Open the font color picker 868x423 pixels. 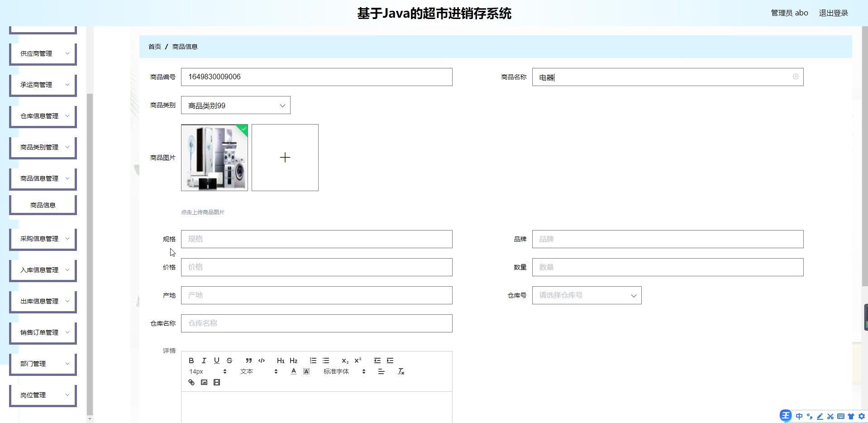coord(293,371)
